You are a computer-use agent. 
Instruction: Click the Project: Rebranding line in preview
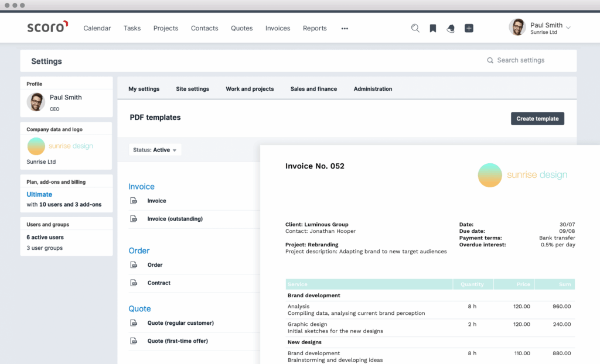(x=312, y=245)
